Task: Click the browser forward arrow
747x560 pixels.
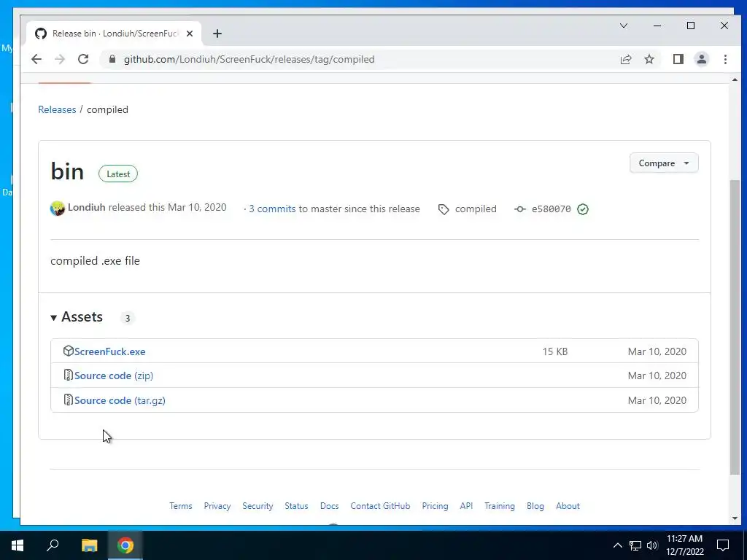Action: pos(60,59)
